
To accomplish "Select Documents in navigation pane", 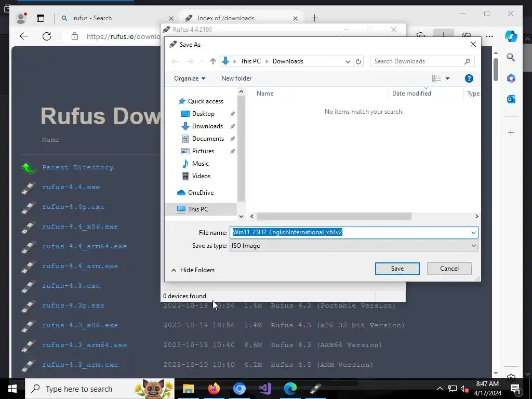I will [x=208, y=139].
